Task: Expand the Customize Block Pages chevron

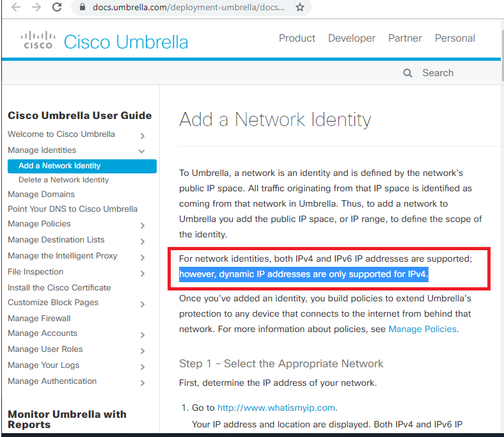Action: tap(143, 304)
